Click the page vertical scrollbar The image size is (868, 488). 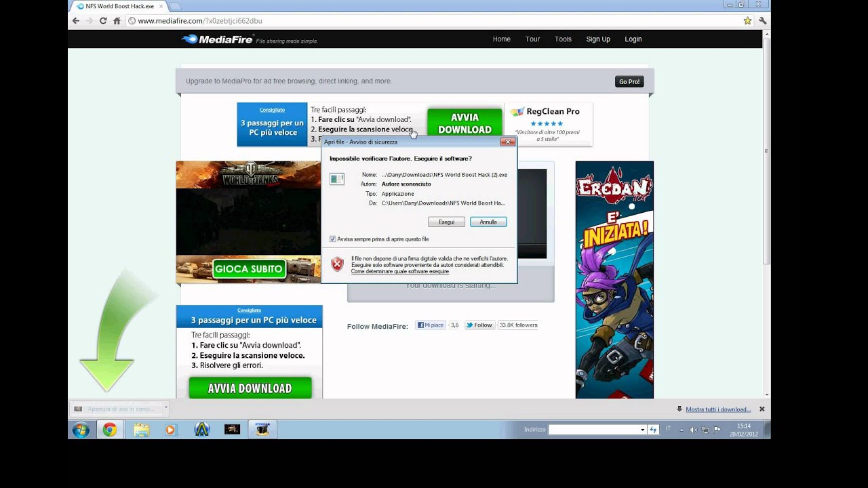click(x=767, y=152)
